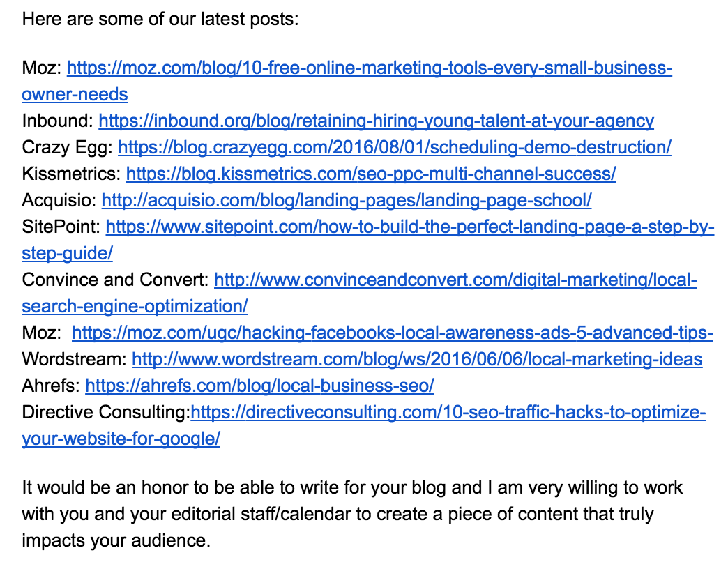Follow the Kissmetrics SEO PPC multi-channel link
The width and height of the screenshot is (728, 562).
371,174
